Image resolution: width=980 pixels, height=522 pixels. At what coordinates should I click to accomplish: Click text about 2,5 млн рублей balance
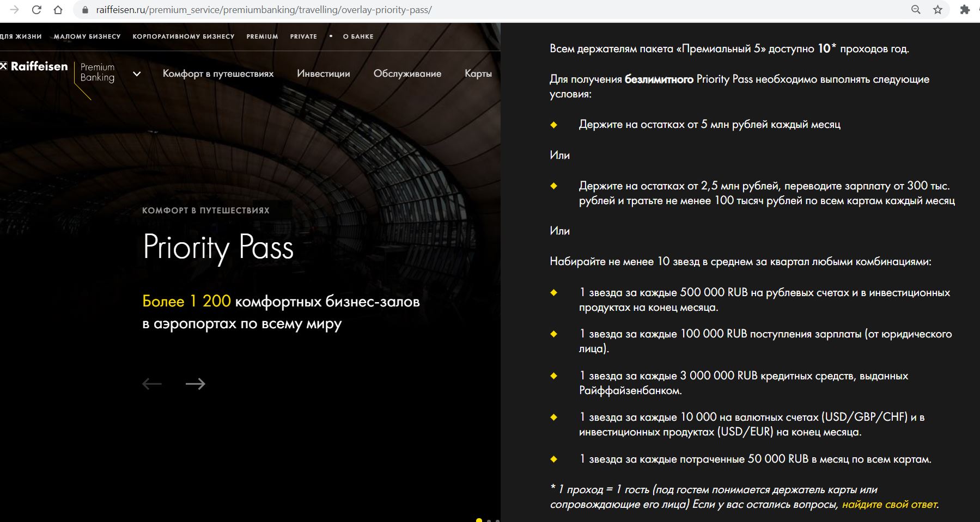(766, 193)
